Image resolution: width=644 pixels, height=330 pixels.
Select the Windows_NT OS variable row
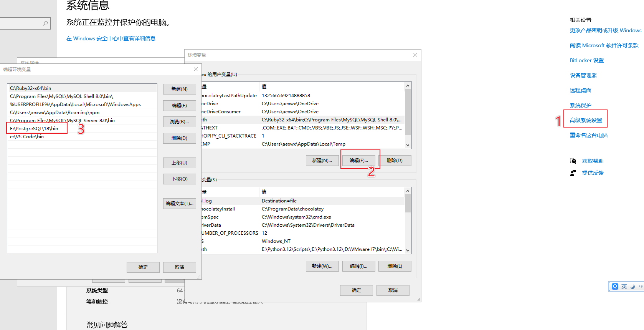click(303, 241)
